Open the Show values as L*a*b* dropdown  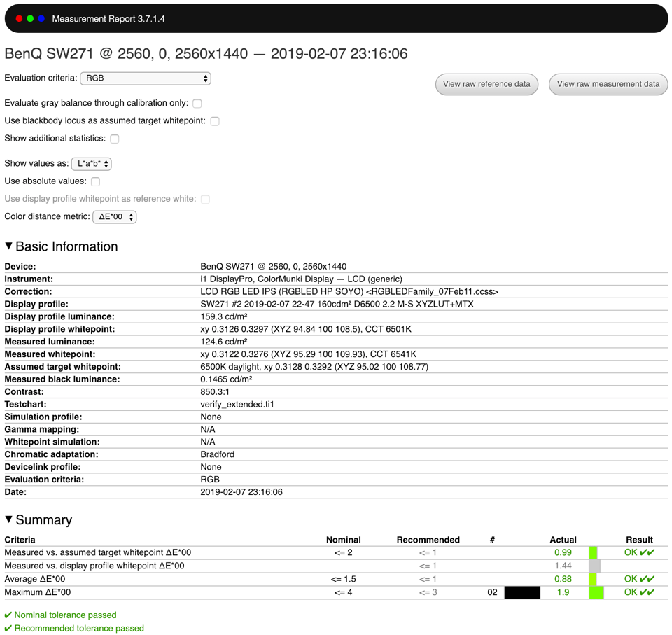(x=91, y=163)
